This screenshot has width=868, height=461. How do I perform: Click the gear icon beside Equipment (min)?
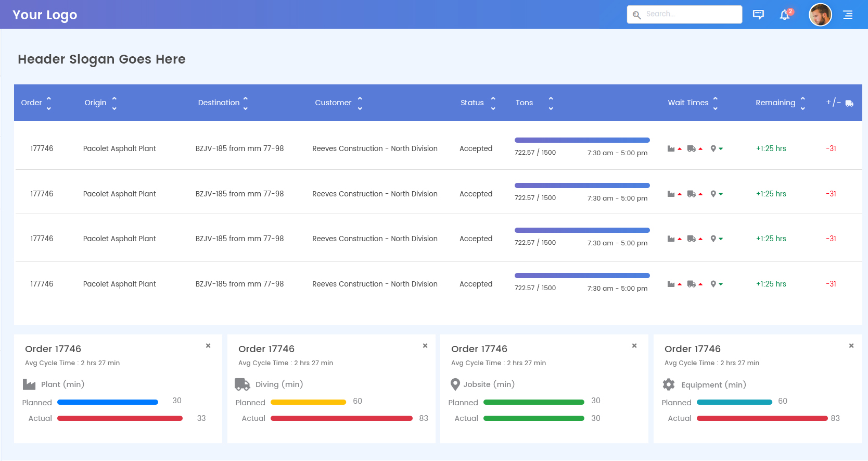pyautogui.click(x=669, y=384)
